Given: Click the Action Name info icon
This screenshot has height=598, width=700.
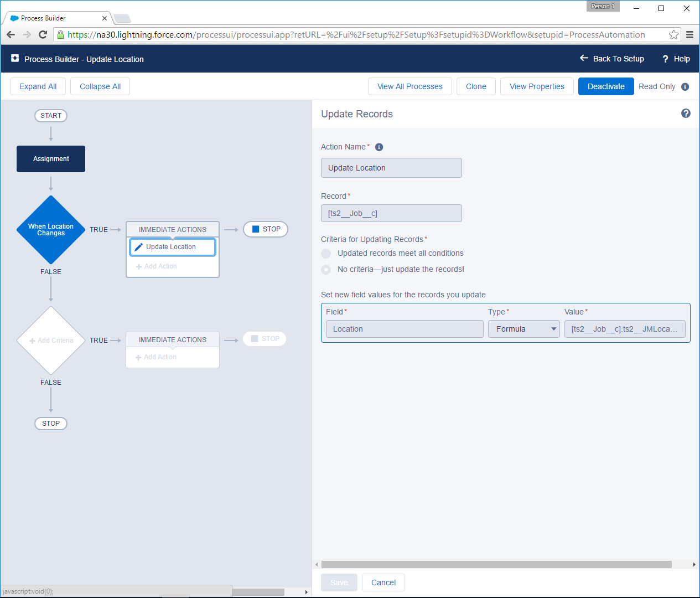Looking at the screenshot, I should tap(379, 147).
